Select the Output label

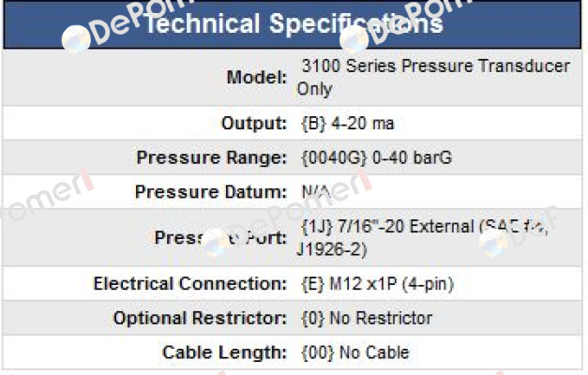pyautogui.click(x=254, y=123)
